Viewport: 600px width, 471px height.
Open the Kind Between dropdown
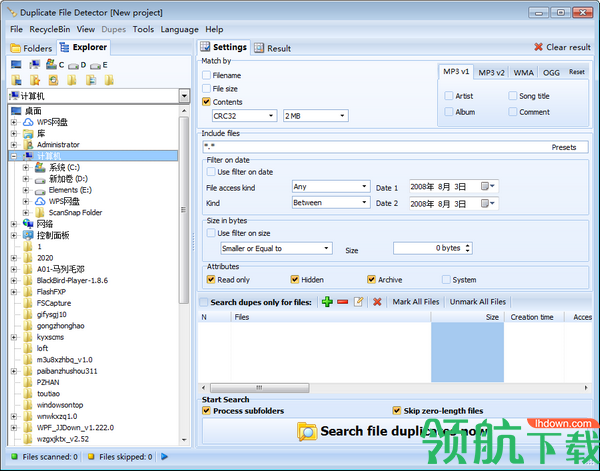click(x=331, y=202)
